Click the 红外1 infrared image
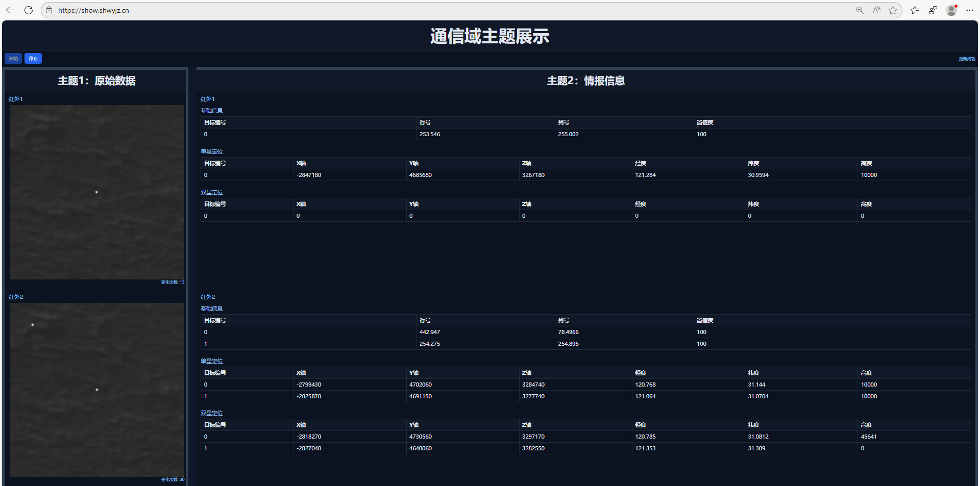This screenshot has width=980, height=486. pyautogui.click(x=96, y=192)
